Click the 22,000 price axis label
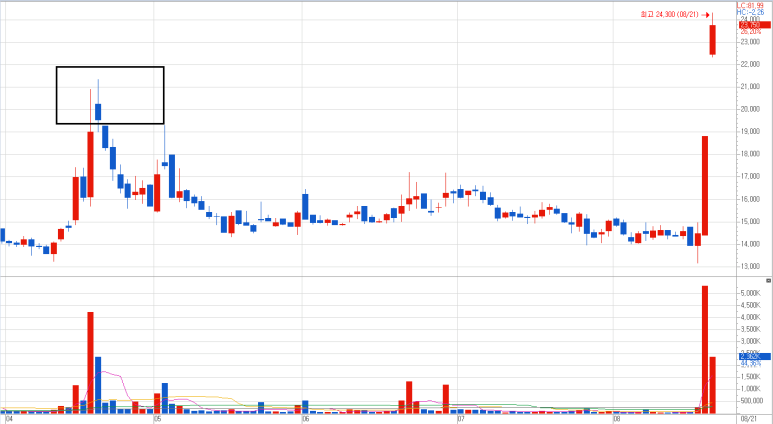The height and width of the screenshot is (424, 773). [x=750, y=65]
